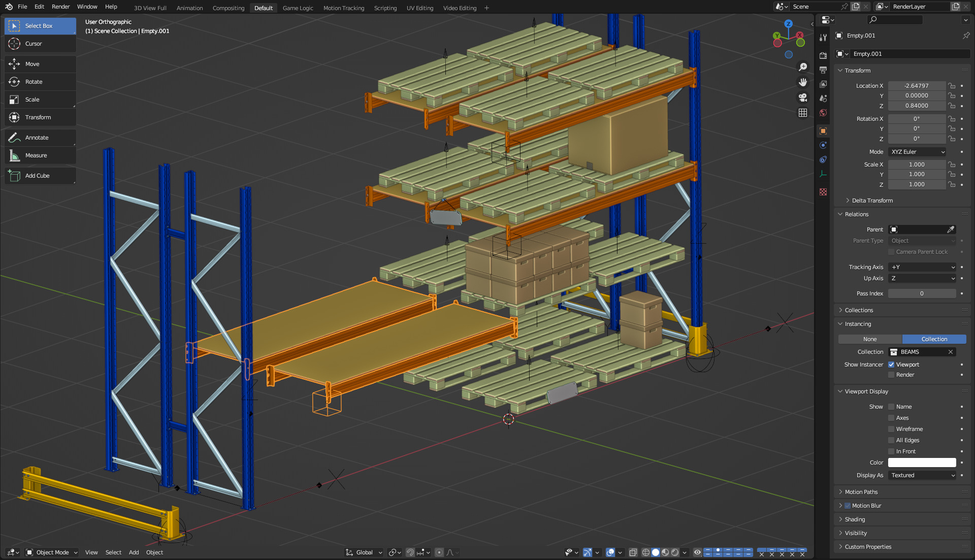
Task: Add a new workspace with plus
Action: coord(486,8)
